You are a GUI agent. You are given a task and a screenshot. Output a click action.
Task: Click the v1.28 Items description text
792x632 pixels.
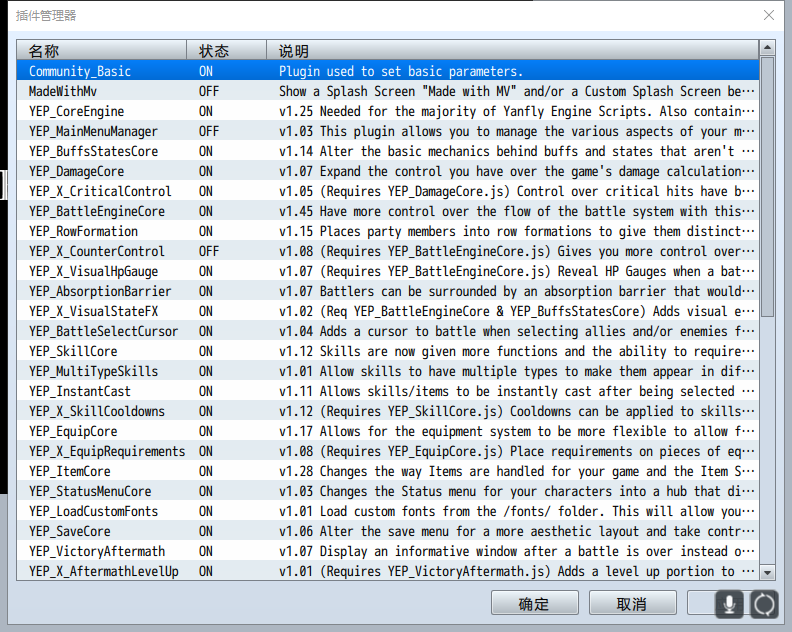click(x=517, y=471)
